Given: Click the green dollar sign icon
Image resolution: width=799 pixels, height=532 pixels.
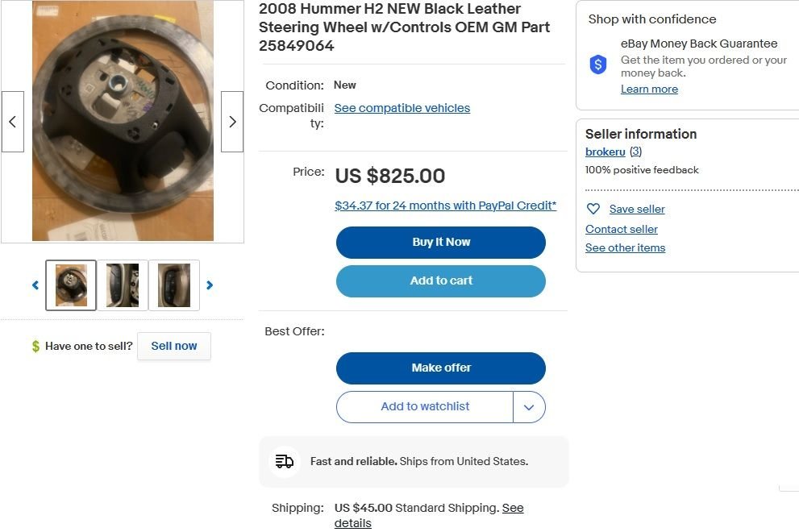Looking at the screenshot, I should [x=35, y=347].
